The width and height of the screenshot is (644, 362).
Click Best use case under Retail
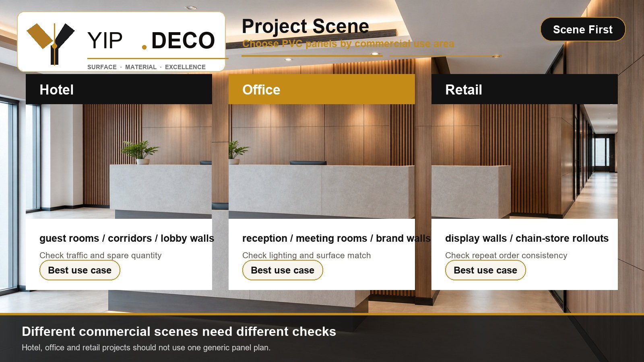pyautogui.click(x=485, y=270)
